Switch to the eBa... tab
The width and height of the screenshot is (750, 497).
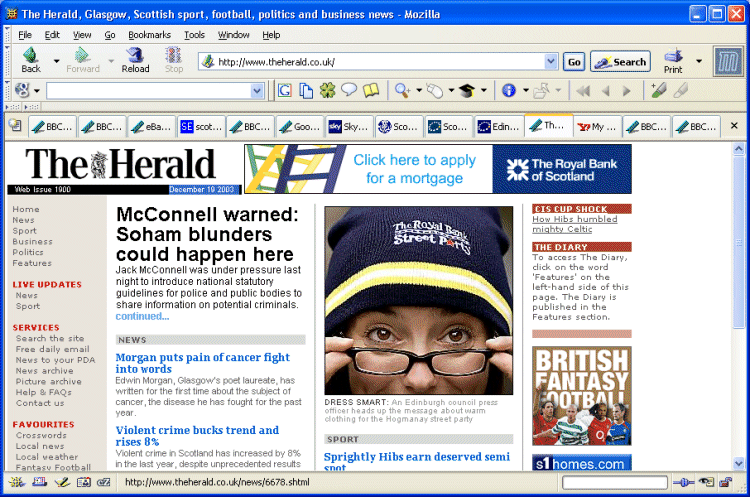tap(151, 127)
